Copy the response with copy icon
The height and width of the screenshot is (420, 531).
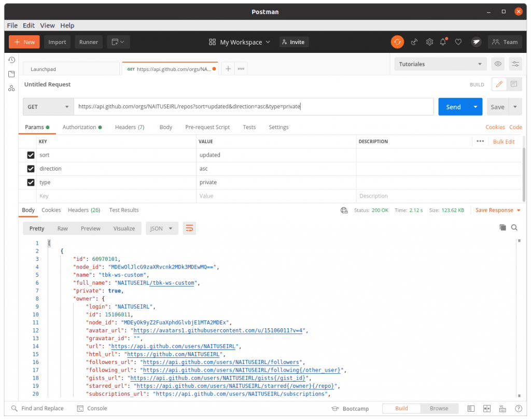click(503, 228)
